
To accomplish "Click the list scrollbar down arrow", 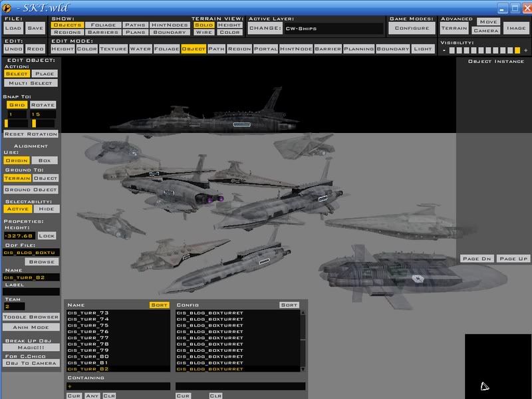I will [x=303, y=369].
